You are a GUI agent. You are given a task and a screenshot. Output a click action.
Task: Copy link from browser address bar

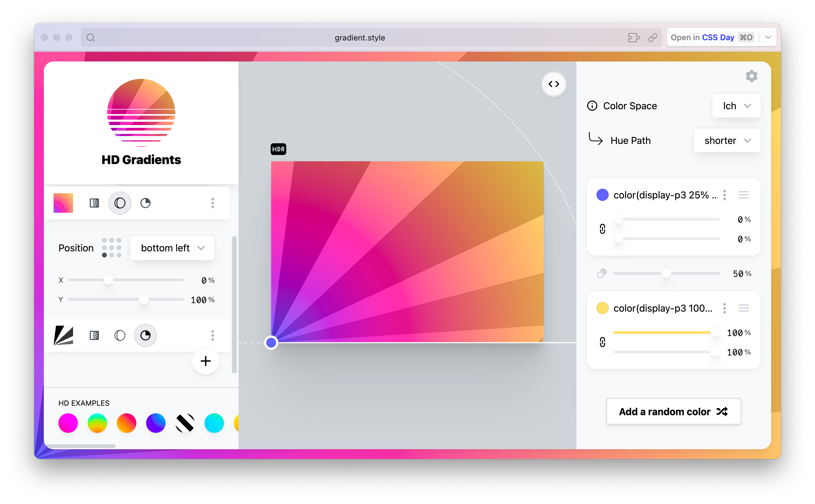pyautogui.click(x=652, y=38)
